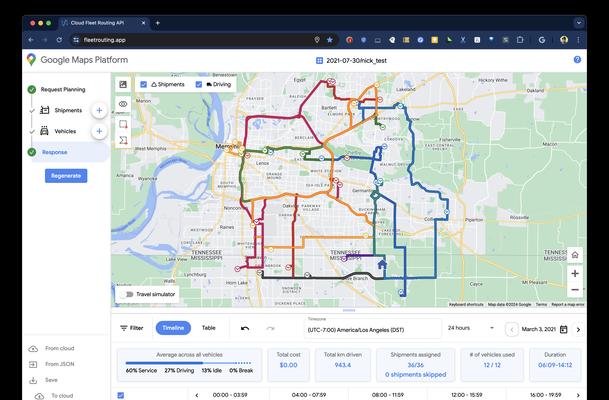Toggle the map type image icon

123,84
